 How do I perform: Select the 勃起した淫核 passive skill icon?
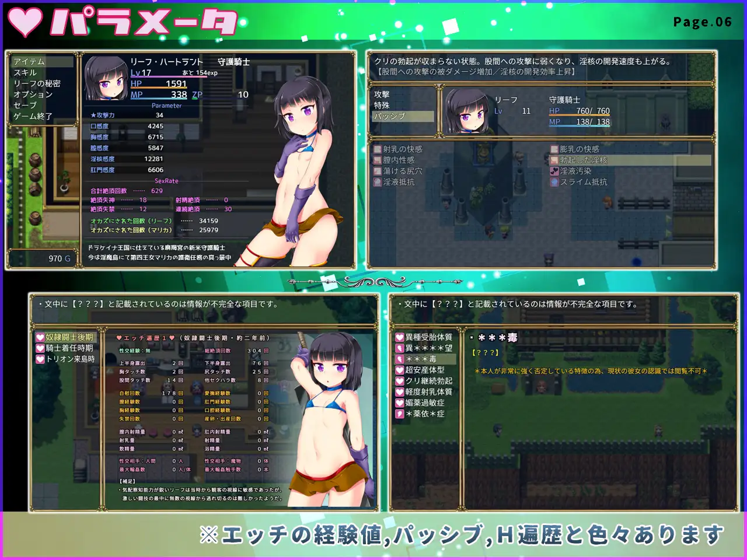553,159
